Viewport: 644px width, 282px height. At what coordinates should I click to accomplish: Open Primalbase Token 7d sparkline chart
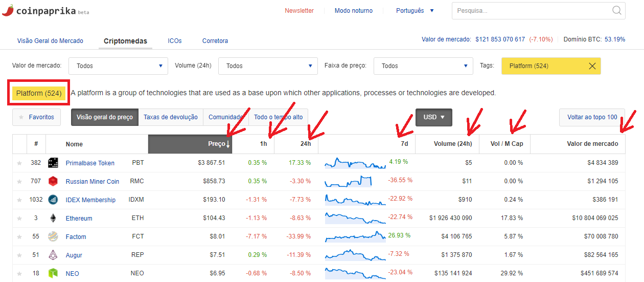click(355, 163)
